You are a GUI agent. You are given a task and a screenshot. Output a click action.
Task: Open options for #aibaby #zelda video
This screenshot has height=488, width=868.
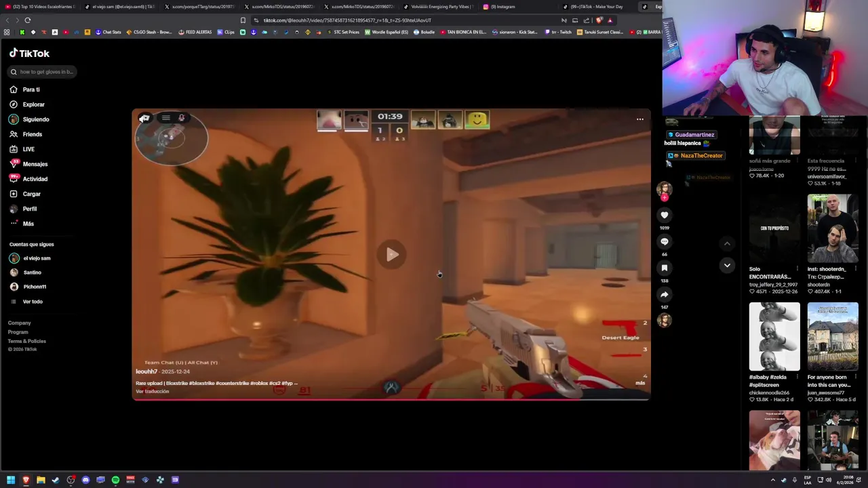[797, 377]
